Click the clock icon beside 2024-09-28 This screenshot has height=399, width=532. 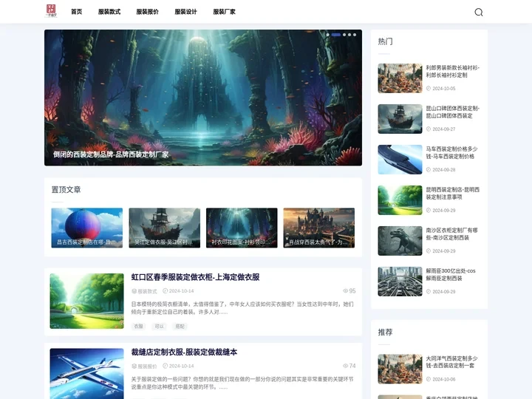tap(428, 170)
